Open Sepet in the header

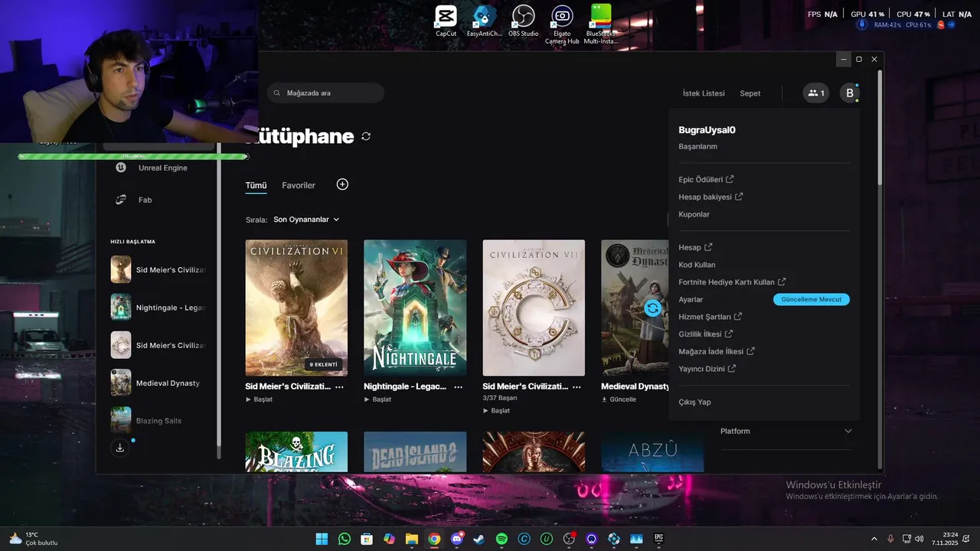pyautogui.click(x=750, y=93)
